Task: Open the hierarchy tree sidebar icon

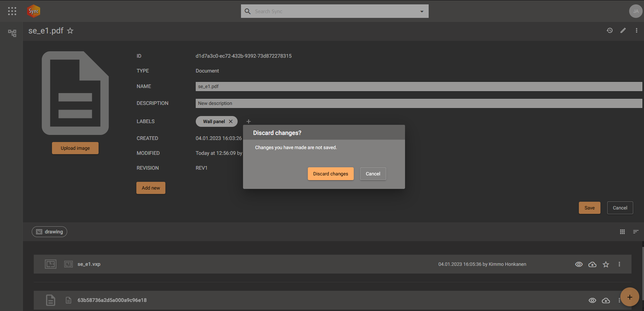Action: coord(12,33)
